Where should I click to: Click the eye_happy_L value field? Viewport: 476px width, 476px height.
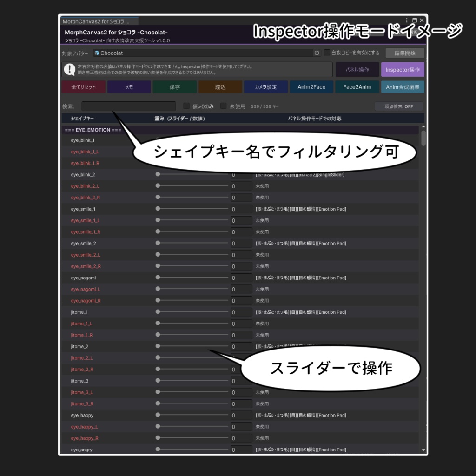tap(241, 427)
